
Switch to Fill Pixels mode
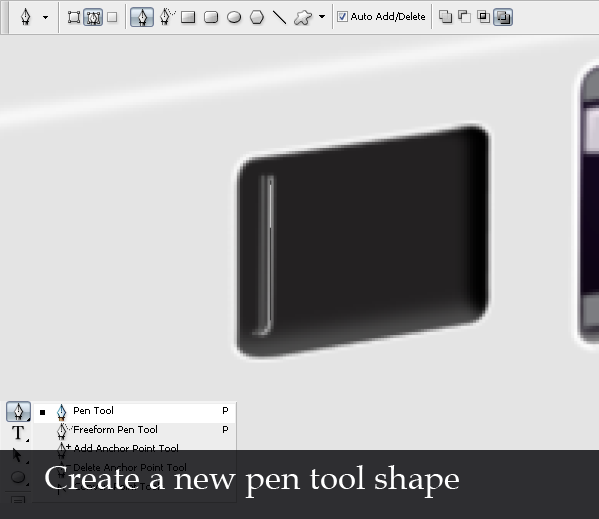(112, 17)
